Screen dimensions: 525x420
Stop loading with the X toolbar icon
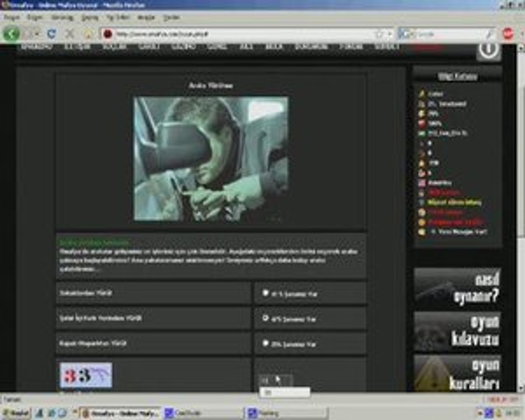tap(70, 34)
